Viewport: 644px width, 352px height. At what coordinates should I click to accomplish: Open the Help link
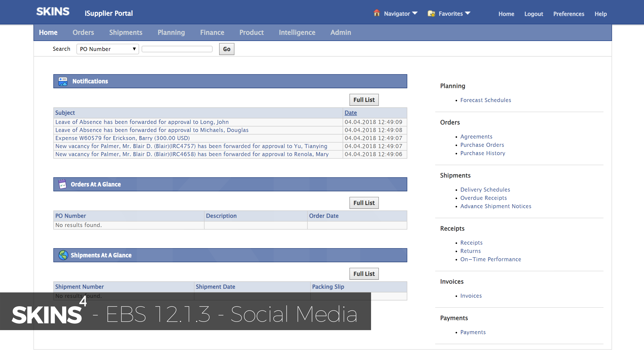coord(601,14)
